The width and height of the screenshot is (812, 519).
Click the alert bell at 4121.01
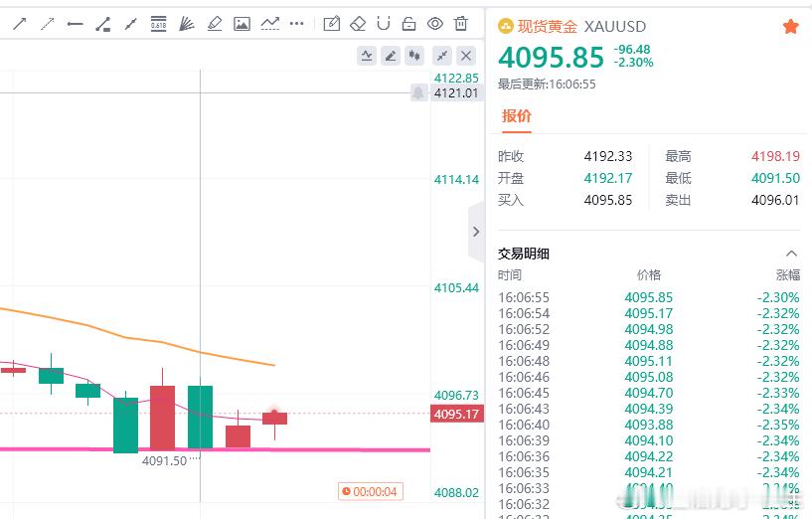coord(418,93)
